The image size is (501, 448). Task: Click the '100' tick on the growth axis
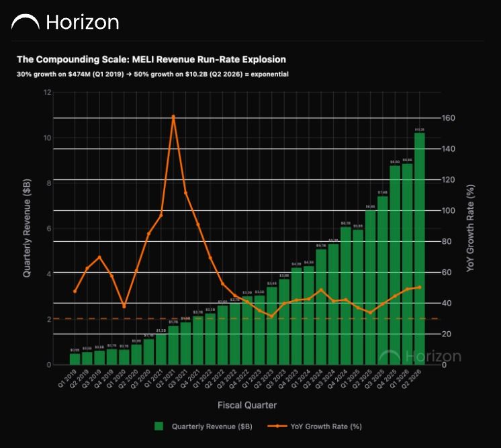449,211
